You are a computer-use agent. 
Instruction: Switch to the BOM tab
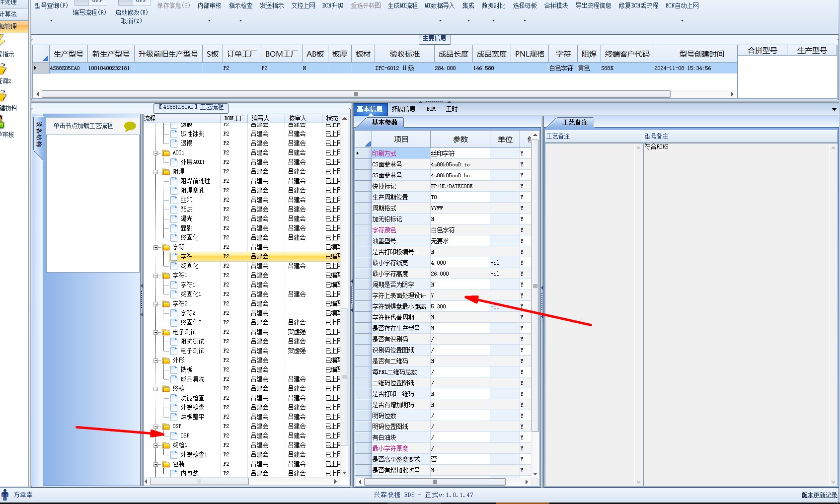pyautogui.click(x=431, y=109)
